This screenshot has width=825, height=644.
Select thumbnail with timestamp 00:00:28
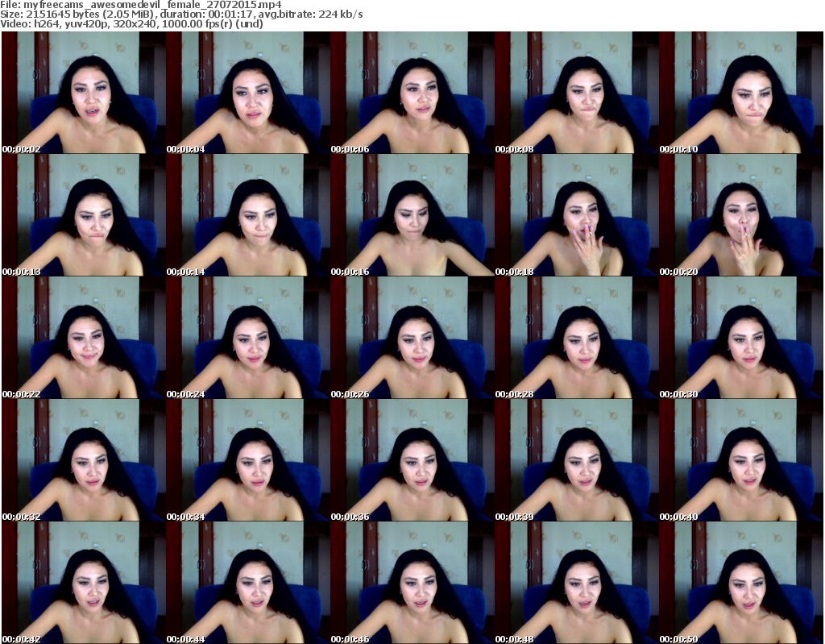tap(576, 338)
